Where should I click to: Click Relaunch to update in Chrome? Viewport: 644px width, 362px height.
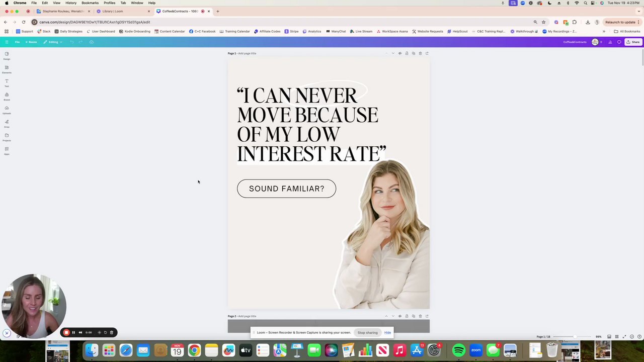[x=620, y=22]
